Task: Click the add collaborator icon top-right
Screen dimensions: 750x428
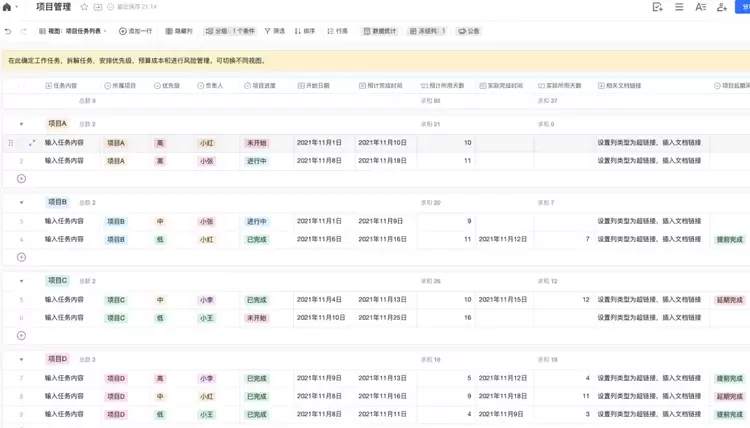Action: click(x=721, y=7)
